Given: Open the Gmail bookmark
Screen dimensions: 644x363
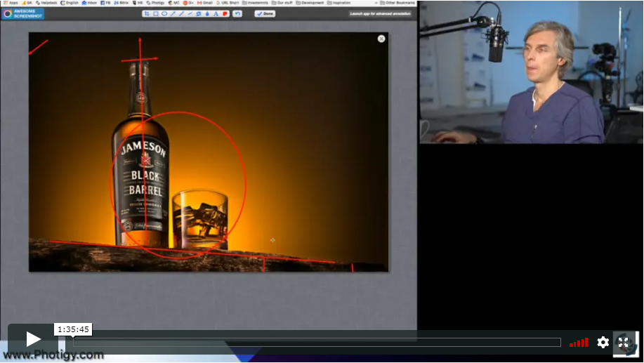Looking at the screenshot, I should tap(205, 3).
